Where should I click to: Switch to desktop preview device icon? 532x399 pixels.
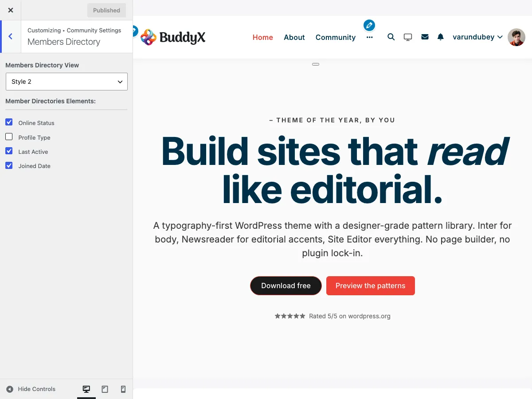86,389
